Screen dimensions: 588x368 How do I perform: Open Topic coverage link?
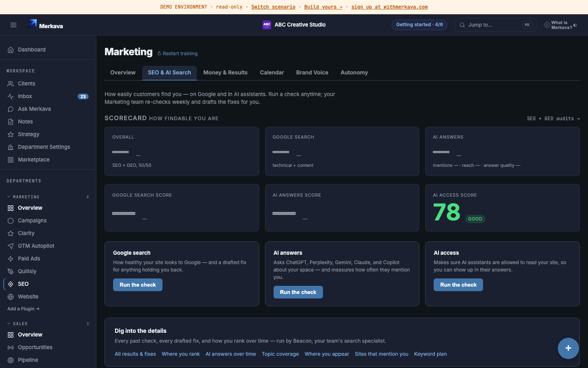(280, 354)
